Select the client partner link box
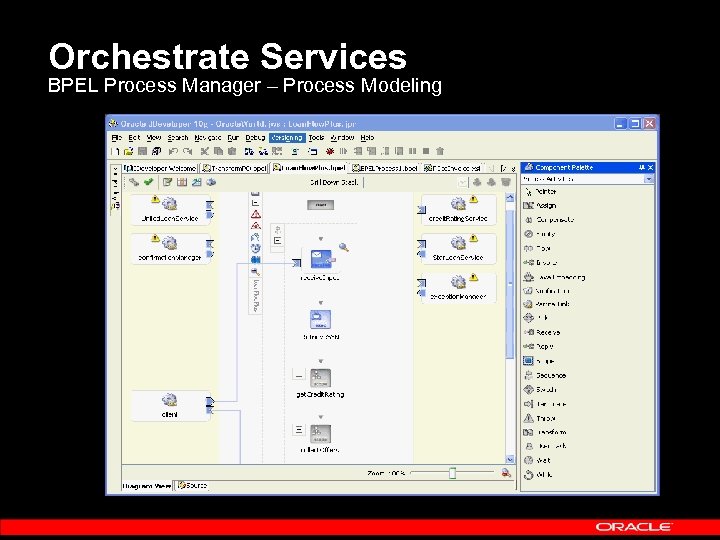The width and height of the screenshot is (720, 540). point(171,405)
